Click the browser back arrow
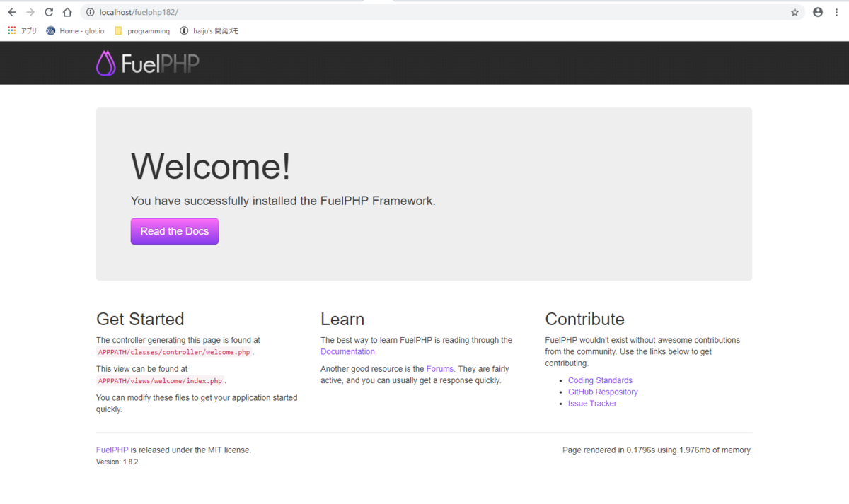The height and width of the screenshot is (504, 849). pyautogui.click(x=11, y=11)
